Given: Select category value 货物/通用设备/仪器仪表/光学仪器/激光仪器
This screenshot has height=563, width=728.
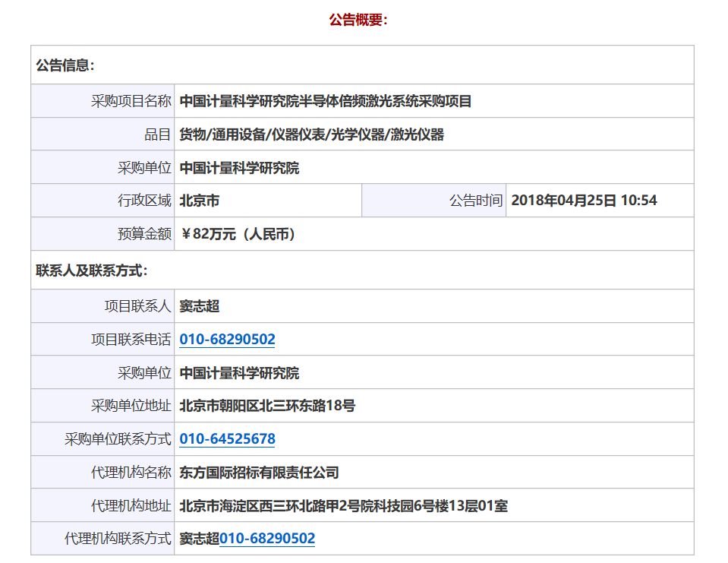Looking at the screenshot, I should tap(311, 134).
